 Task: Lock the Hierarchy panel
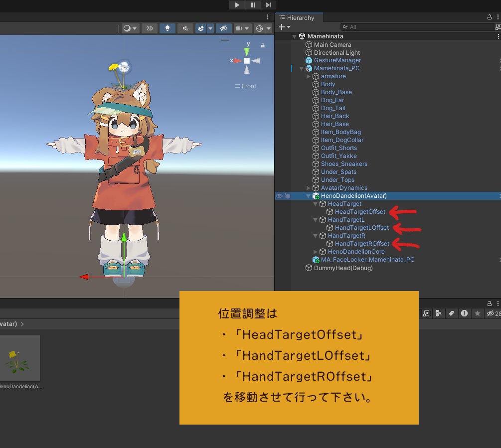click(489, 17)
